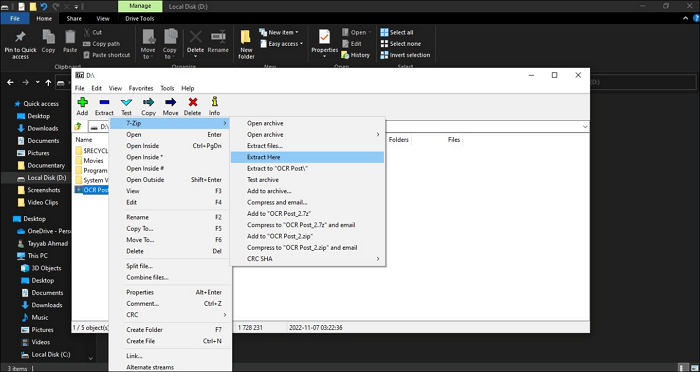700x372 pixels.
Task: Open the New item dropdown
Action: pyautogui.click(x=279, y=32)
